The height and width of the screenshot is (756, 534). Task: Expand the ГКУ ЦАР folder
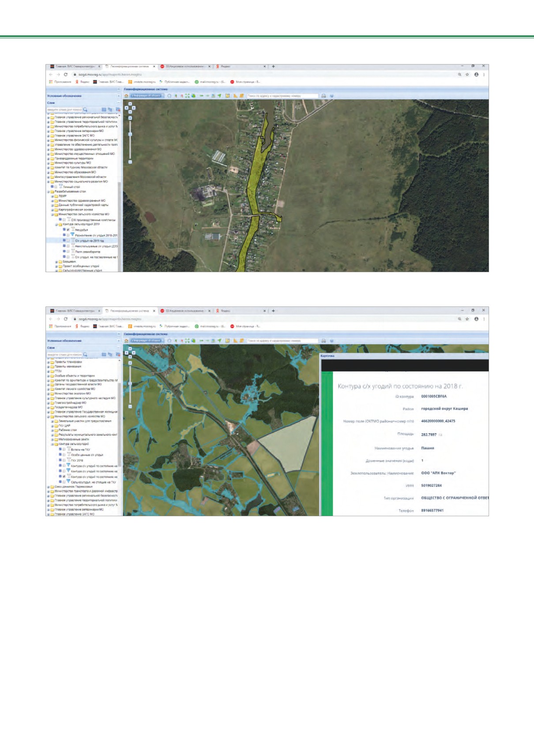coord(52,426)
